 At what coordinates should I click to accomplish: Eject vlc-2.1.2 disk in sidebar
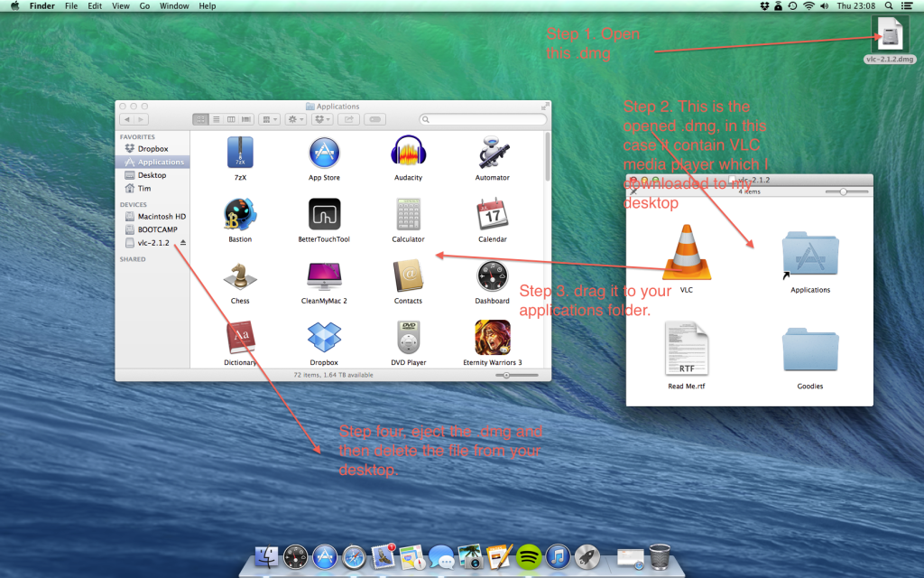(x=182, y=242)
